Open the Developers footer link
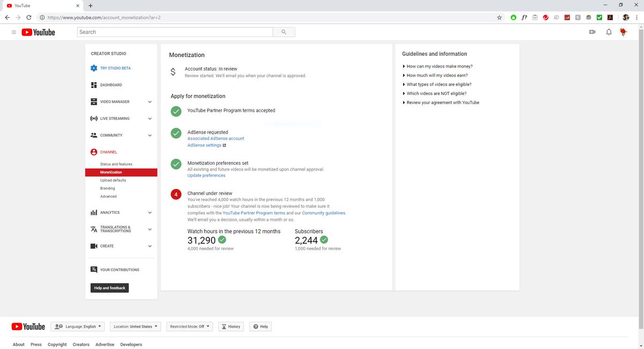 tap(131, 345)
